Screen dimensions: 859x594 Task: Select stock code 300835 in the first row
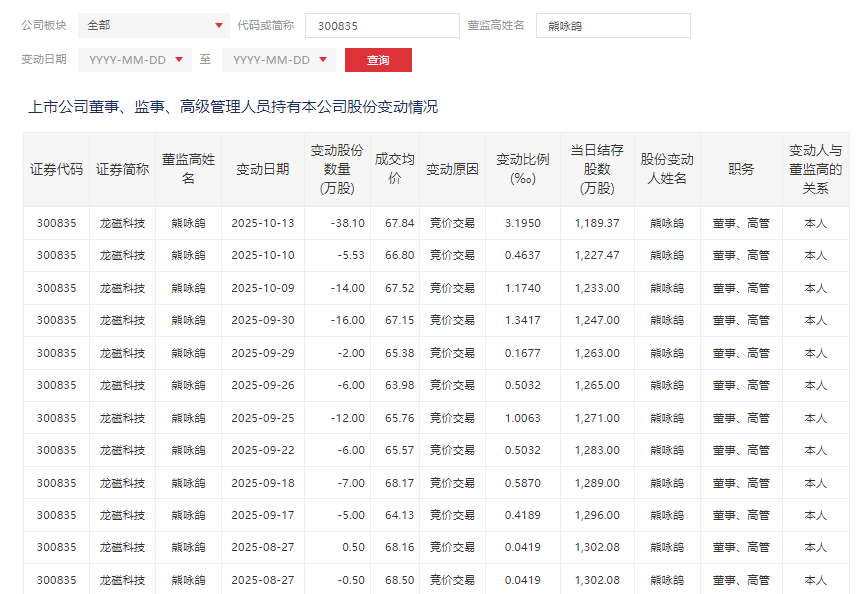click(55, 223)
